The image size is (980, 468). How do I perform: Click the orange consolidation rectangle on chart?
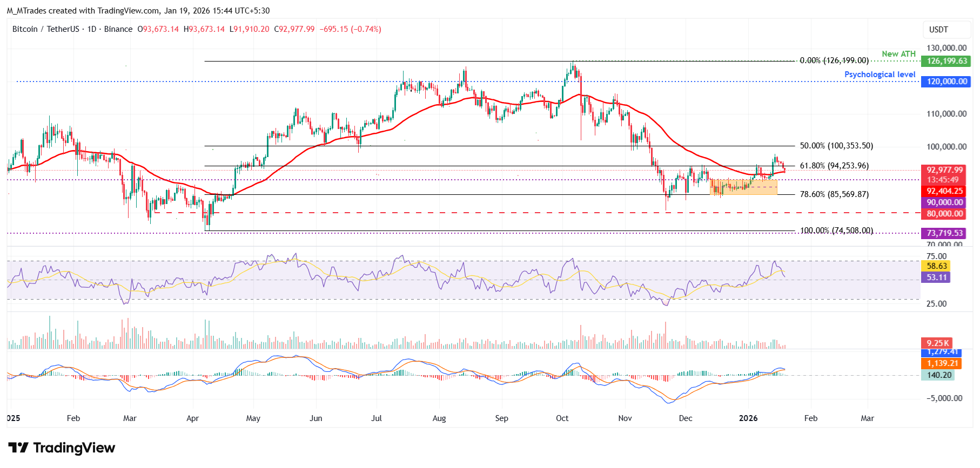pyautogui.click(x=743, y=187)
